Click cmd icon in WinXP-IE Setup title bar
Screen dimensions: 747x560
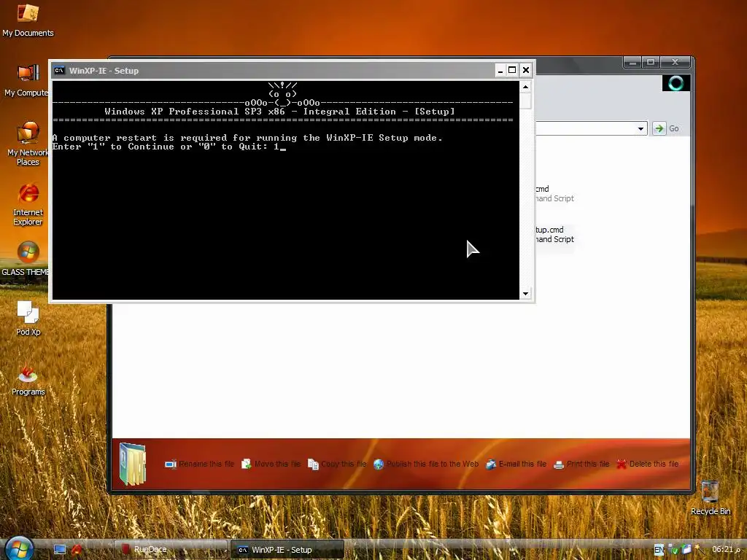tap(59, 71)
